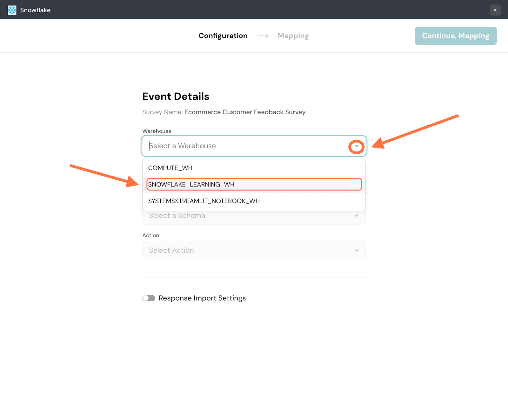Click the chevron on the Schema field
508x420 pixels.
356,216
